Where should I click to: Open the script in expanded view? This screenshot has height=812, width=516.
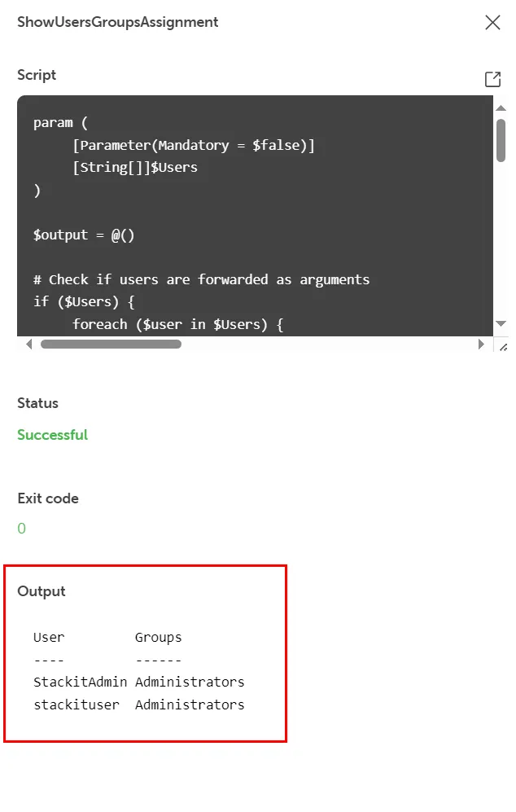tap(492, 79)
